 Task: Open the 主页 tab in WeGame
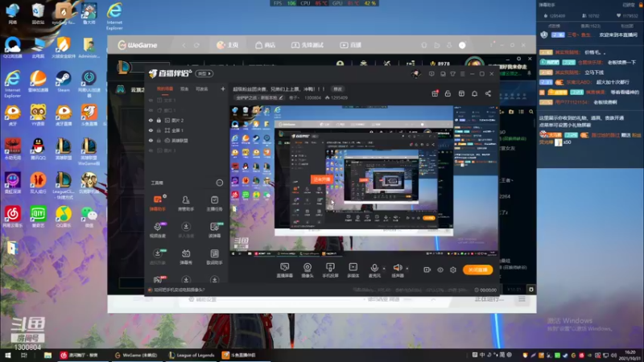pos(228,45)
